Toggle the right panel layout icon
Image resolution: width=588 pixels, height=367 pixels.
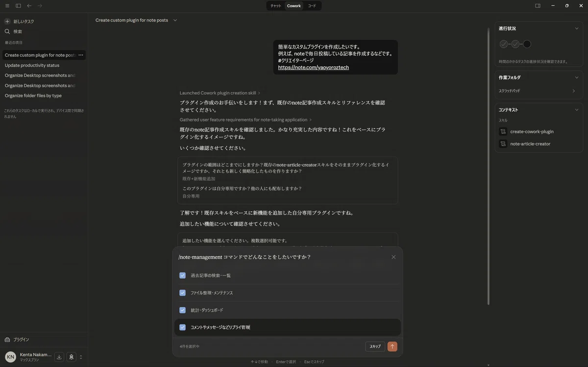(538, 6)
